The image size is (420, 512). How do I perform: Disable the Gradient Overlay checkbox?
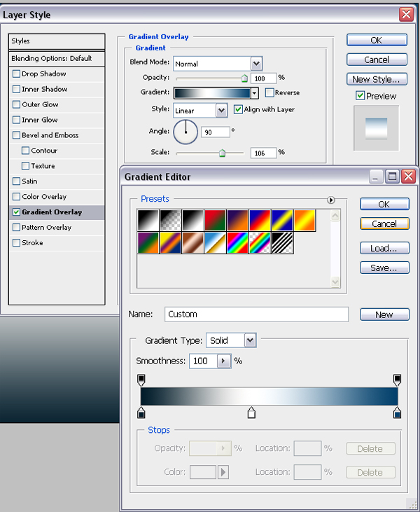[x=16, y=212]
